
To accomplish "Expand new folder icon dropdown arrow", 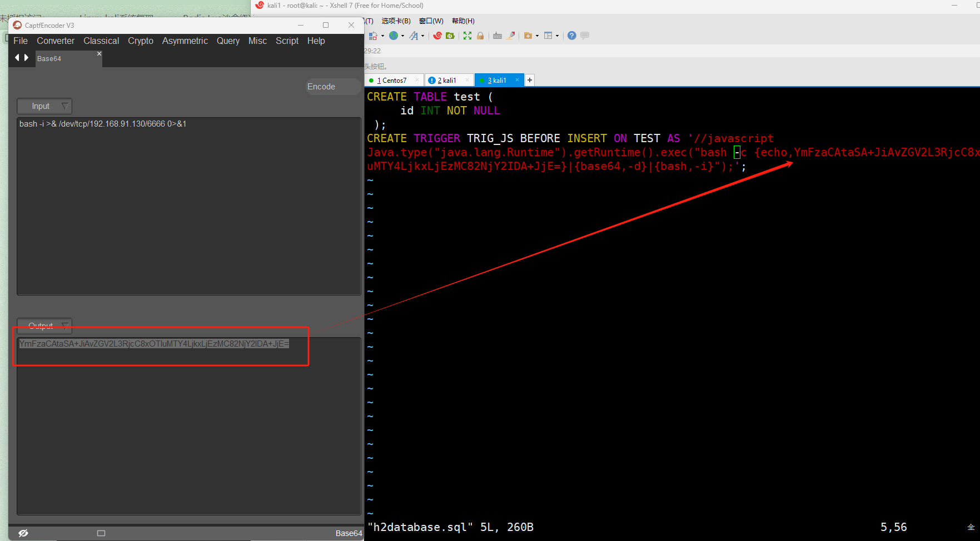I will [x=537, y=36].
